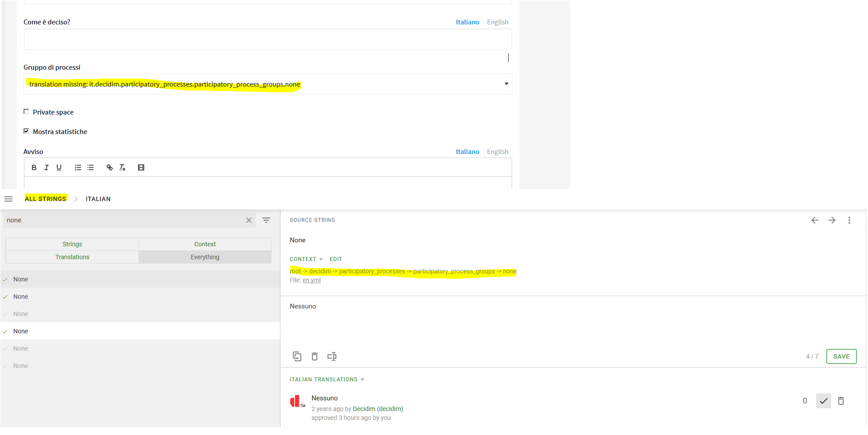
Task: Go to the next string arrow
Action: [832, 220]
